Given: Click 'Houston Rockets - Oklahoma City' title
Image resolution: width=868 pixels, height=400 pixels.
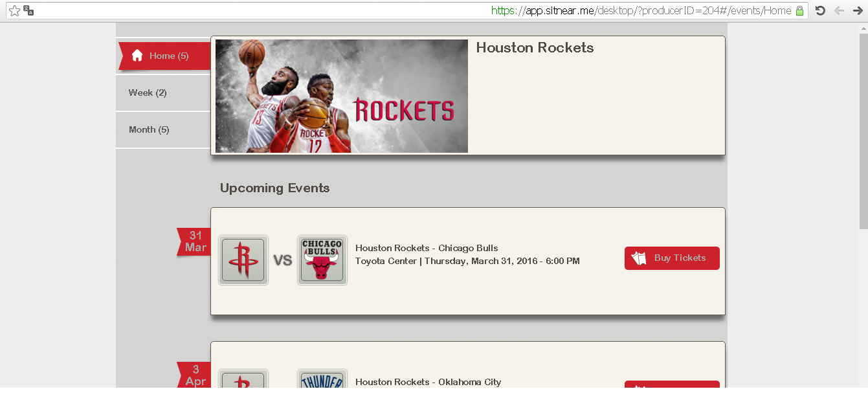Looking at the screenshot, I should [428, 382].
